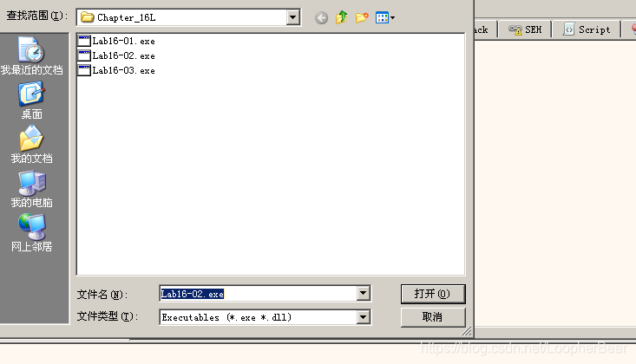Go to Desktop (桌面) in the sidebar
Screen dimensions: 636x364
point(31,101)
